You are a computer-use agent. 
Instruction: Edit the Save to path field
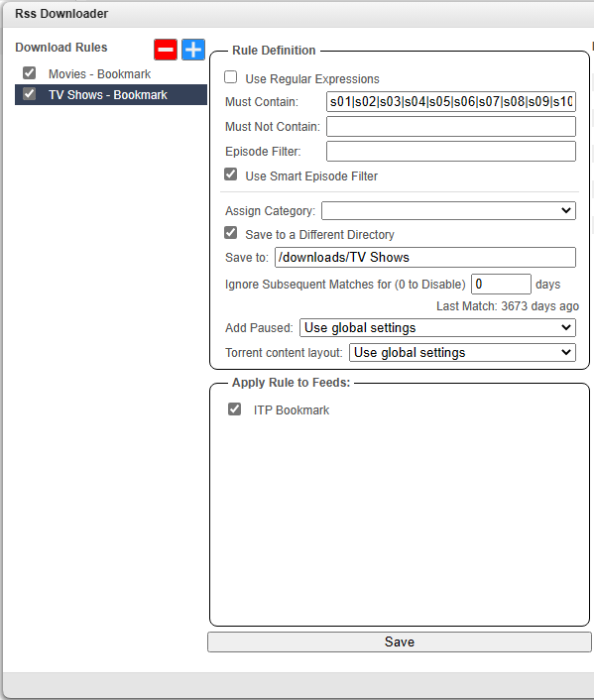[x=425, y=258]
